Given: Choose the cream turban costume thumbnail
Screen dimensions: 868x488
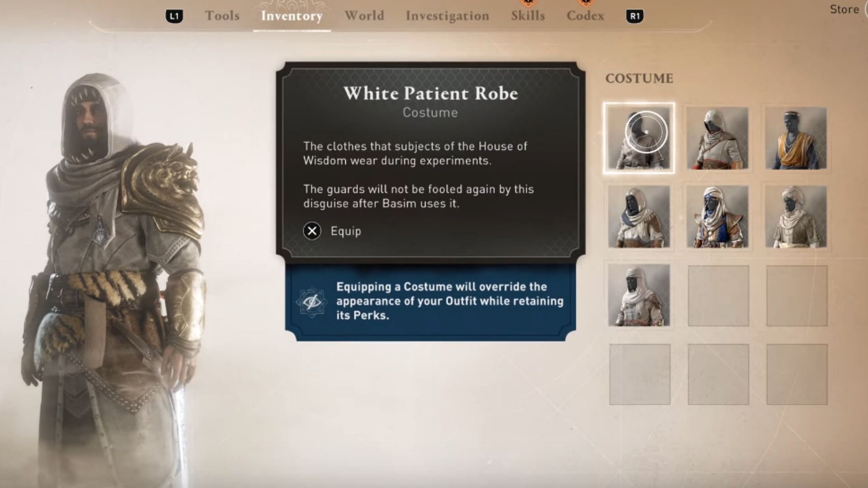Looking at the screenshot, I should tap(796, 217).
